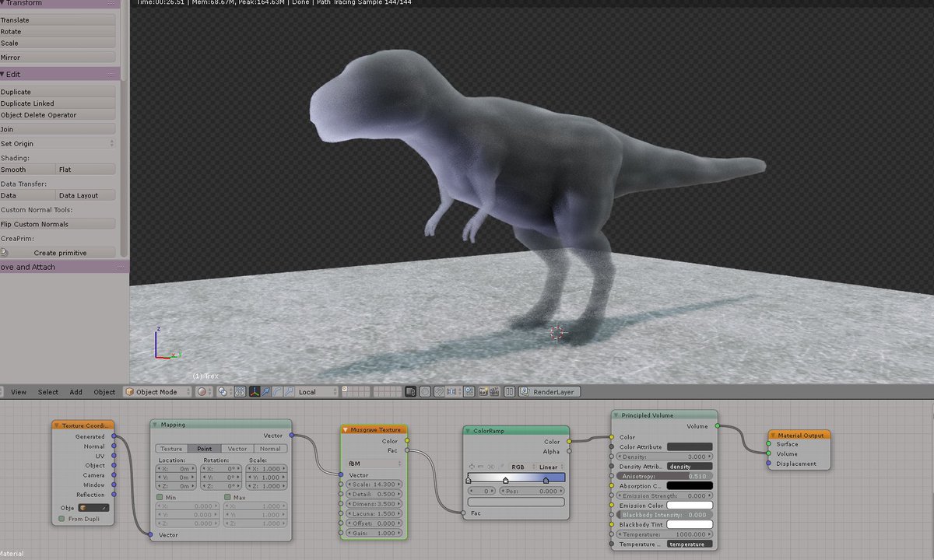The height and width of the screenshot is (560, 934).
Task: Open the Local orientation dropdown
Action: (x=318, y=392)
